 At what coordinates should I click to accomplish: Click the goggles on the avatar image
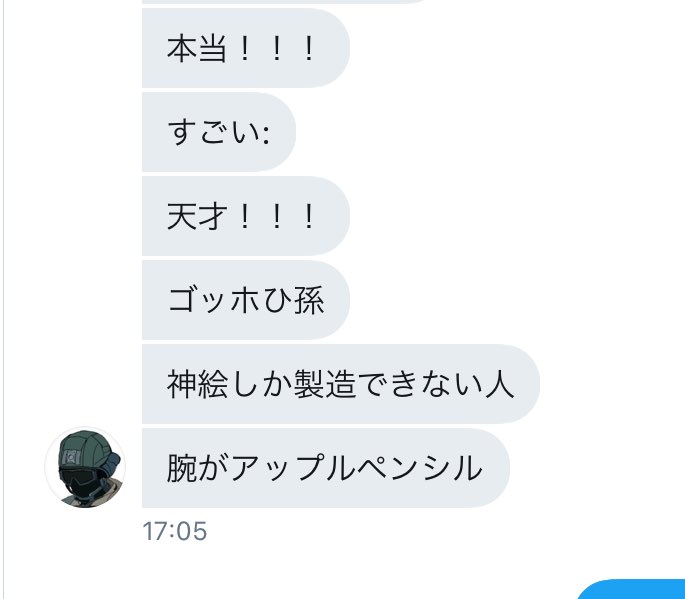pyautogui.click(x=79, y=475)
